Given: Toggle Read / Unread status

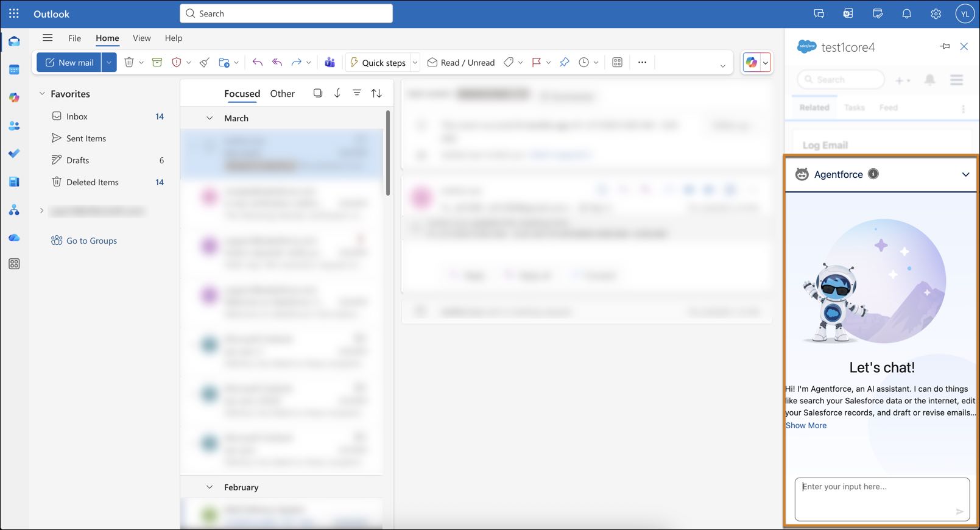Looking at the screenshot, I should (x=461, y=62).
